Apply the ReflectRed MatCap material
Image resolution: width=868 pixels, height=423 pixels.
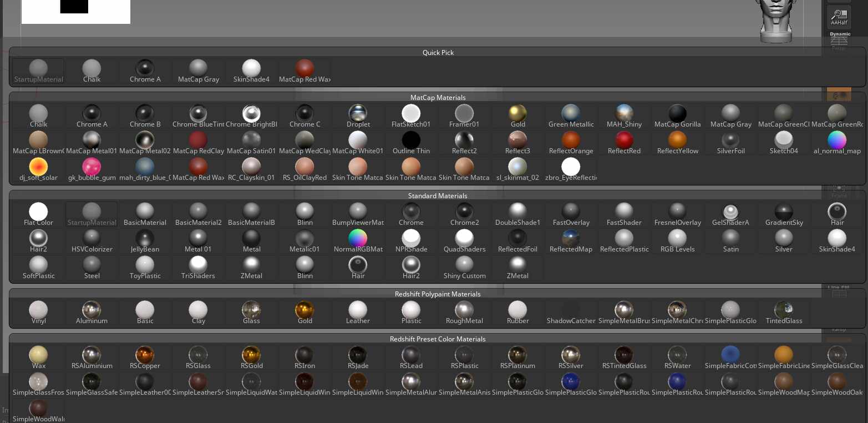point(624,142)
